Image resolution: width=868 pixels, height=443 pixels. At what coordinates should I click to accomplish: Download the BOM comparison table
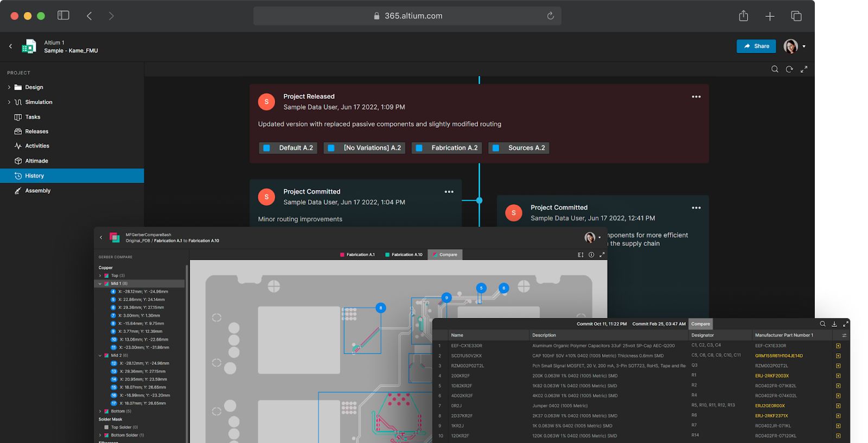pyautogui.click(x=834, y=324)
